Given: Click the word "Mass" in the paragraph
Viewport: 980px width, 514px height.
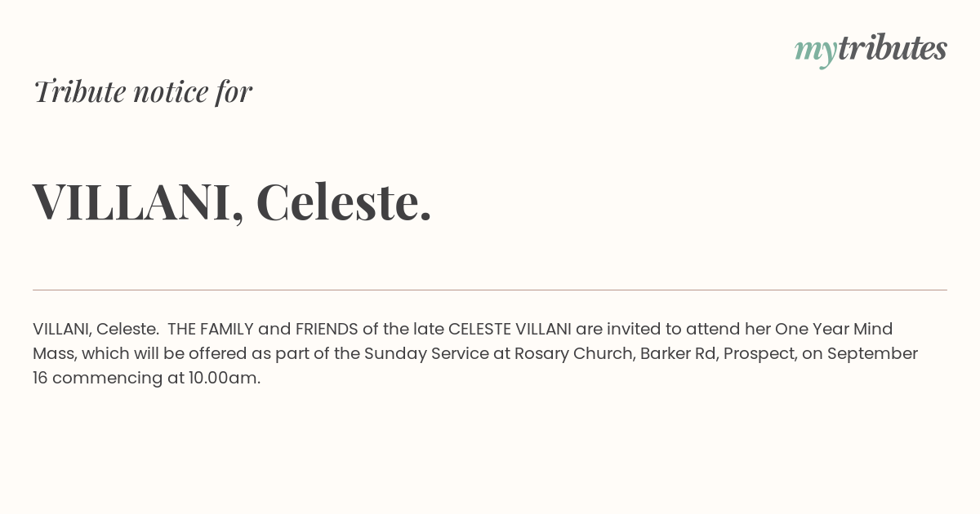Looking at the screenshot, I should tap(52, 353).
